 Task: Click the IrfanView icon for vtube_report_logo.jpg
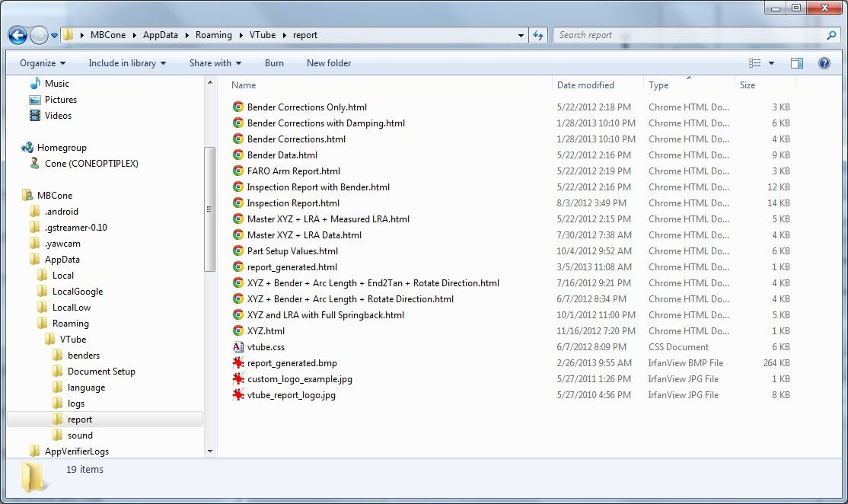coord(238,395)
